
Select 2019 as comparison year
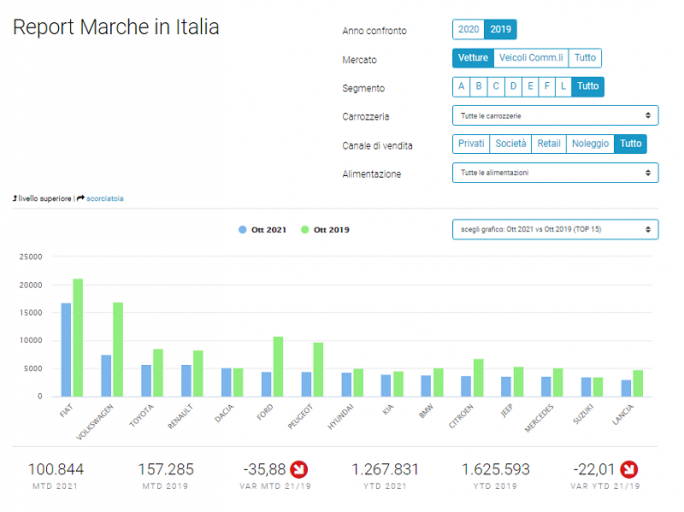[x=500, y=29]
